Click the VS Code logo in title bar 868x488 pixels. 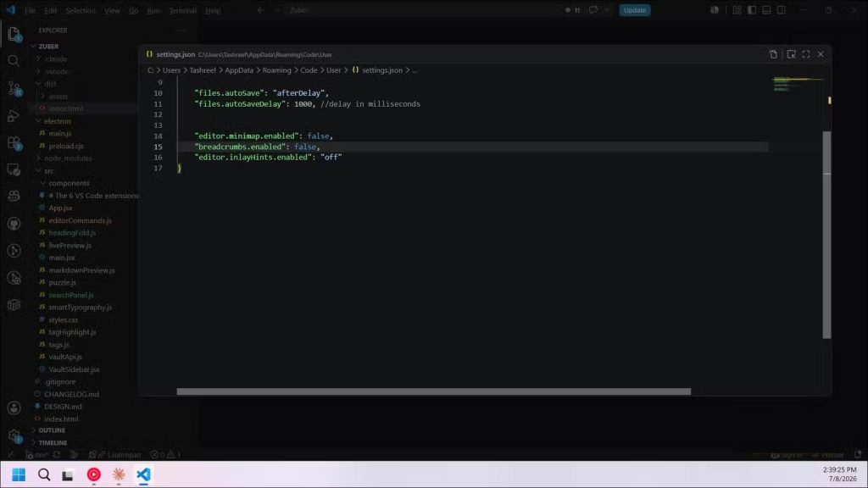pyautogui.click(x=10, y=10)
